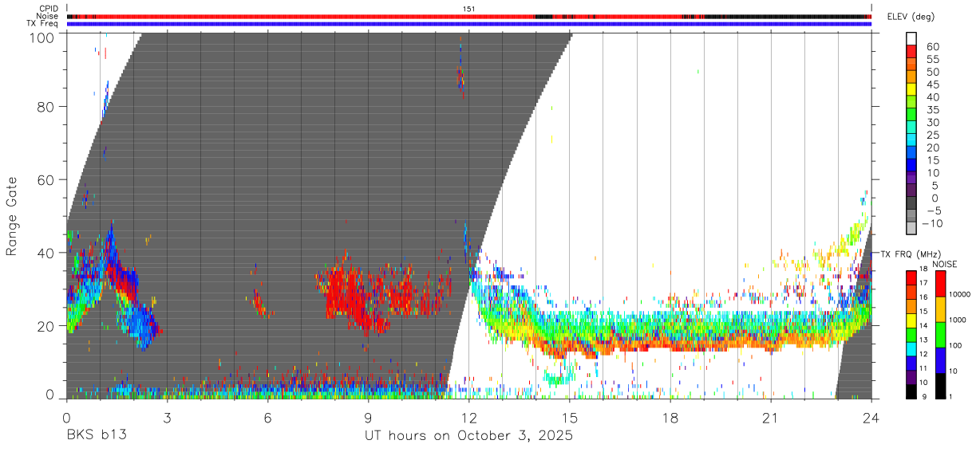Click the black bottom segment of TX FRQ bar

(912, 391)
